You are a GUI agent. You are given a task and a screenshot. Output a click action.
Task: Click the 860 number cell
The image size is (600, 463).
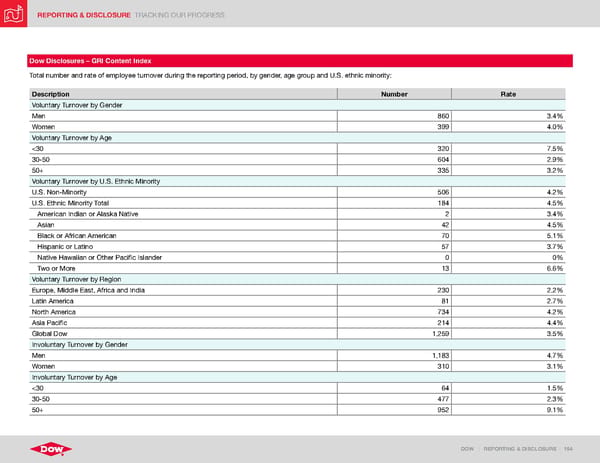pos(395,116)
